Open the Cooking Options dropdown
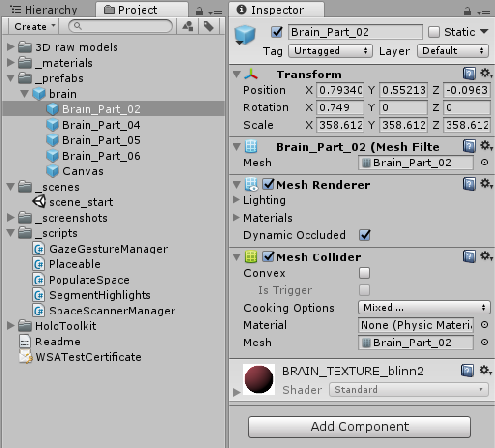 [x=424, y=307]
